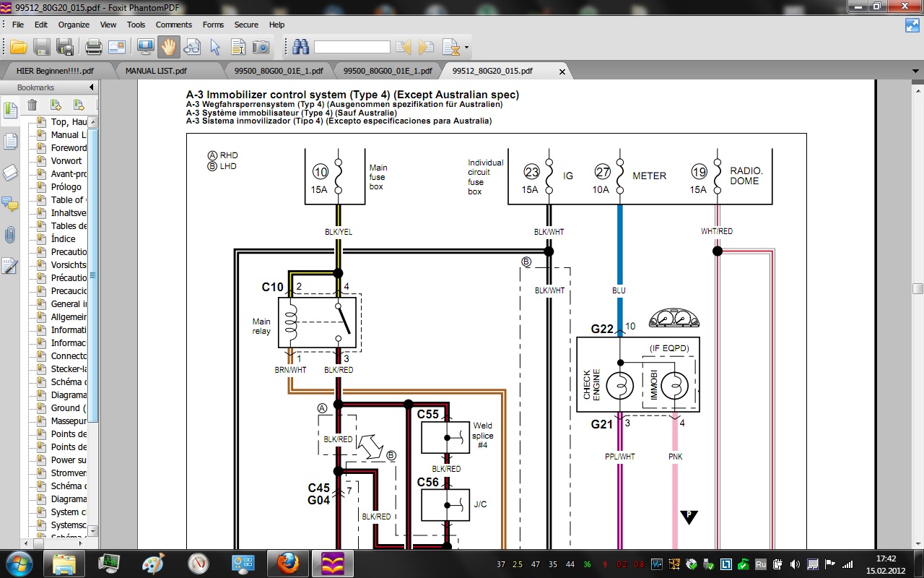Collapse the Bookmarks panel with arrow
This screenshot has height=578, width=924.
click(92, 87)
